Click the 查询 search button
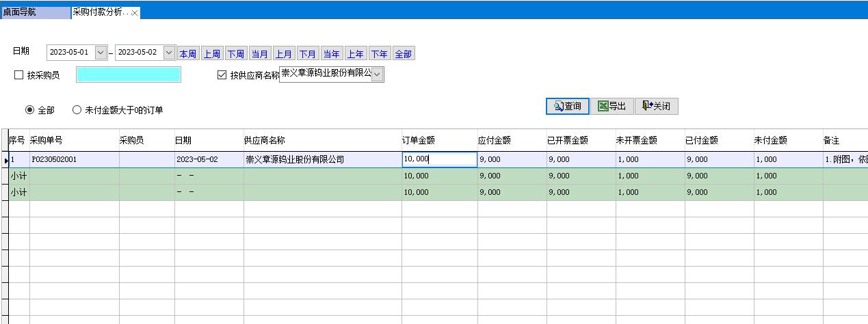Screen dimensions: 868x324 (x=567, y=107)
